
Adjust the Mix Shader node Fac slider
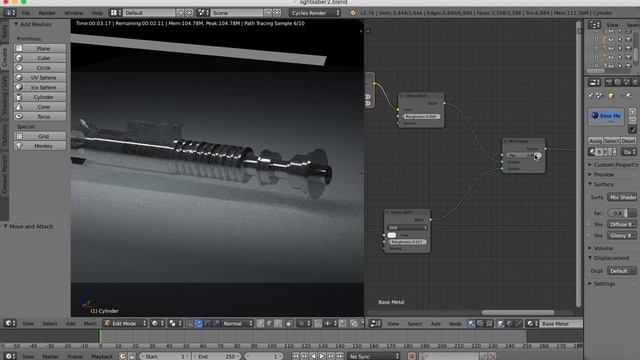pos(523,155)
